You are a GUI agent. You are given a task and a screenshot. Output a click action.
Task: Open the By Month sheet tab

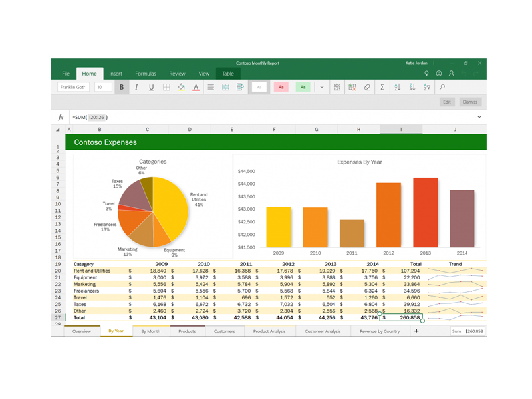pos(151,331)
